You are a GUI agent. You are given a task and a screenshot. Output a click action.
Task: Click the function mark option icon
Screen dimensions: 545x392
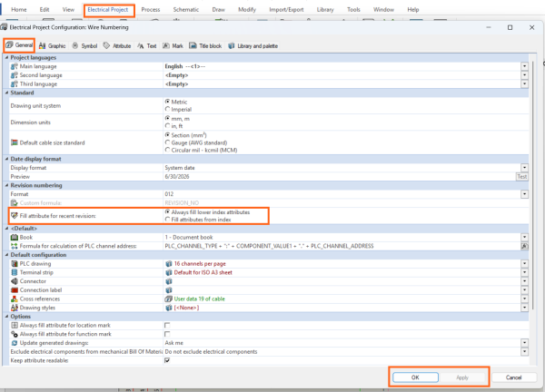(15, 334)
